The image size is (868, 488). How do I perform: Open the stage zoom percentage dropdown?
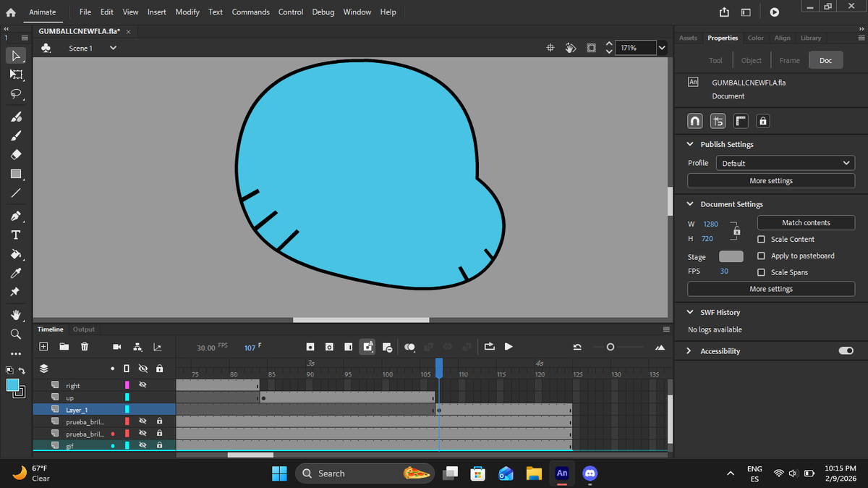(x=662, y=48)
